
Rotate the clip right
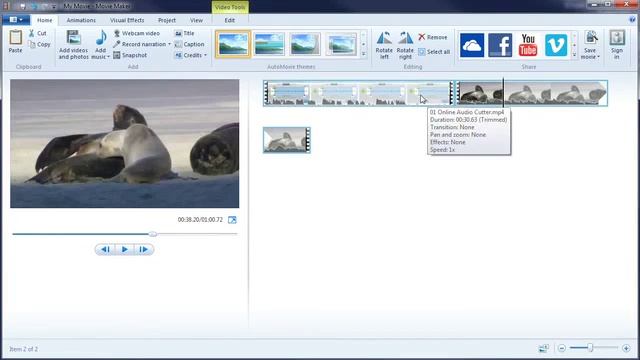(405, 45)
